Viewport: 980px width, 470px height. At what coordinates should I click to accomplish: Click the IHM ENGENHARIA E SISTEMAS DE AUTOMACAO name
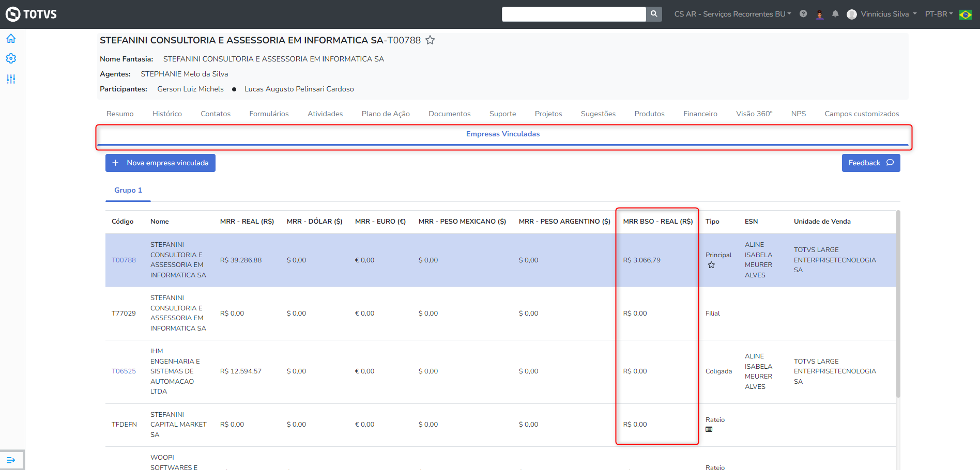[x=175, y=371]
